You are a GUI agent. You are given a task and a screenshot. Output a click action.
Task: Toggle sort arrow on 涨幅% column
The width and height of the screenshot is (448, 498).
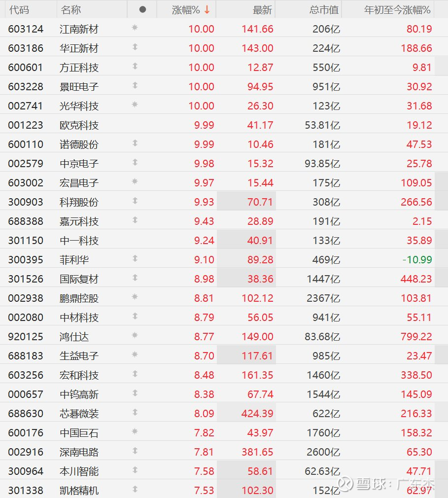(207, 10)
